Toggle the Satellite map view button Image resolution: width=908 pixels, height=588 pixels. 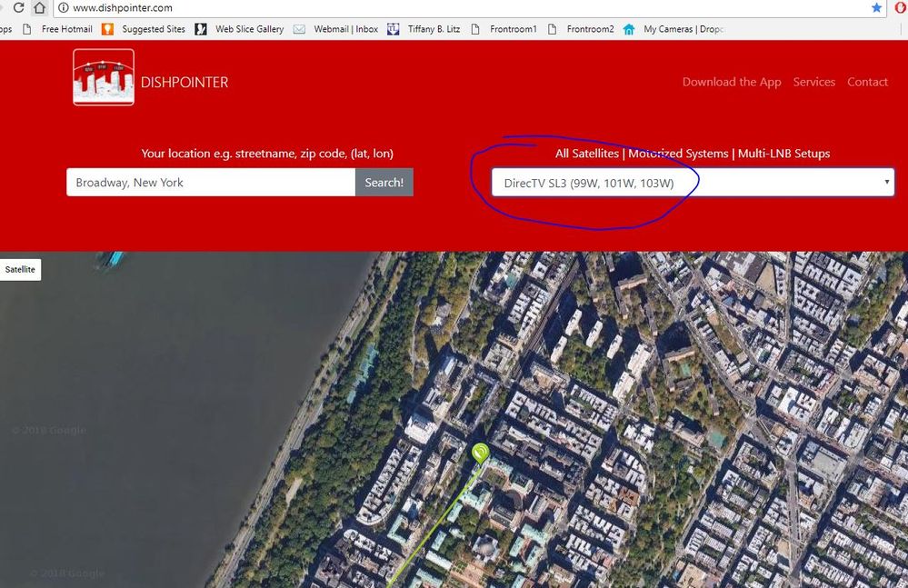tap(20, 270)
